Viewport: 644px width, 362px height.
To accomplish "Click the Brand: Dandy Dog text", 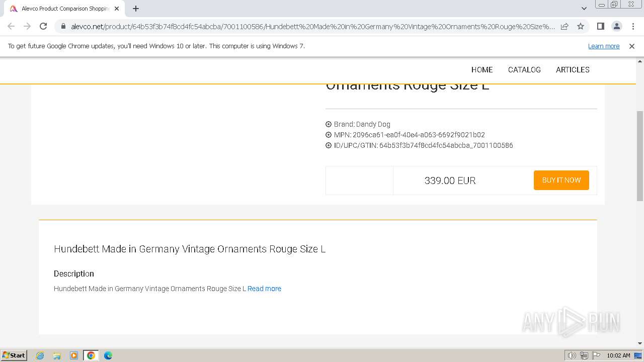I will click(x=362, y=124).
